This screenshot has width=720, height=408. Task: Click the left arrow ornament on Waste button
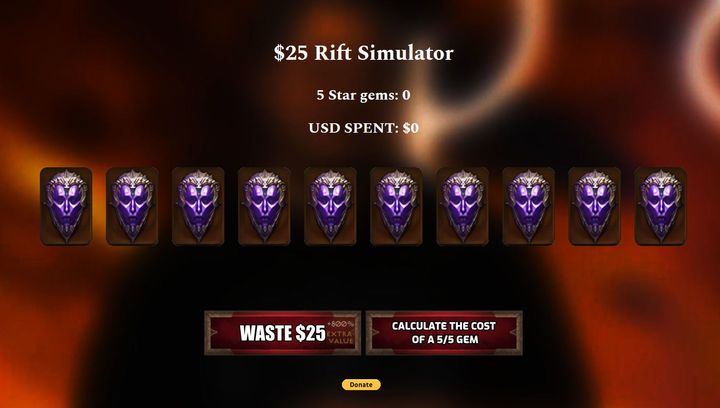tap(214, 332)
